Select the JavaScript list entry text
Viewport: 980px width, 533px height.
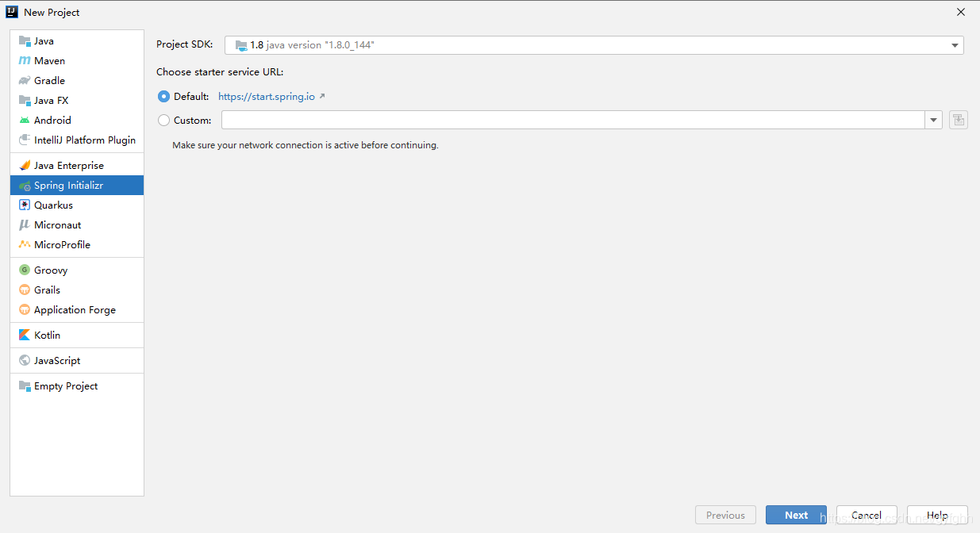(x=57, y=360)
